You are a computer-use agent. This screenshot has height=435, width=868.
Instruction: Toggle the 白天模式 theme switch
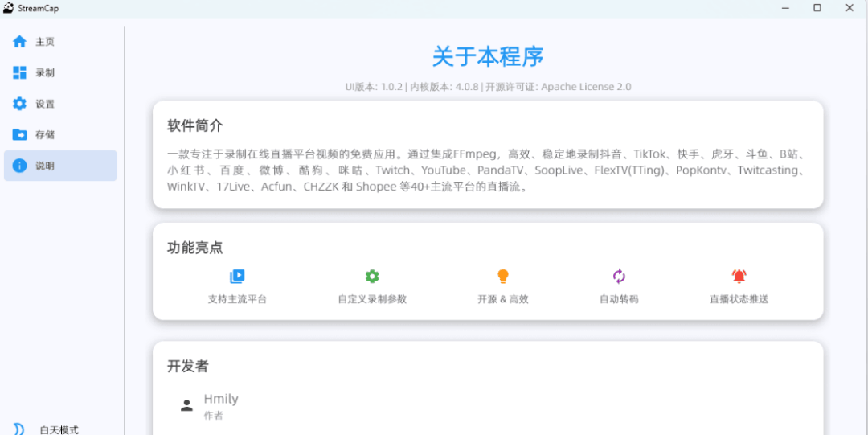pos(19,429)
